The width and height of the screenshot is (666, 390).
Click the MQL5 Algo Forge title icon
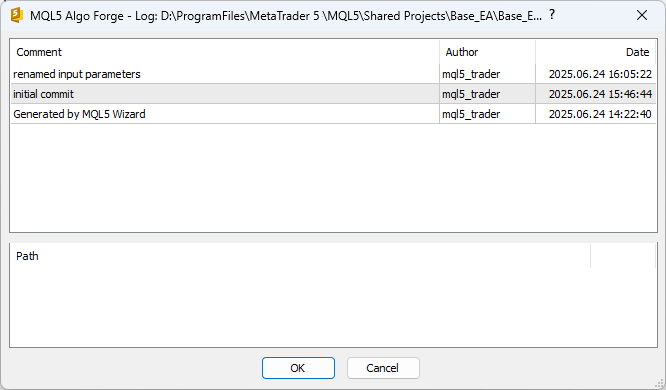point(17,15)
